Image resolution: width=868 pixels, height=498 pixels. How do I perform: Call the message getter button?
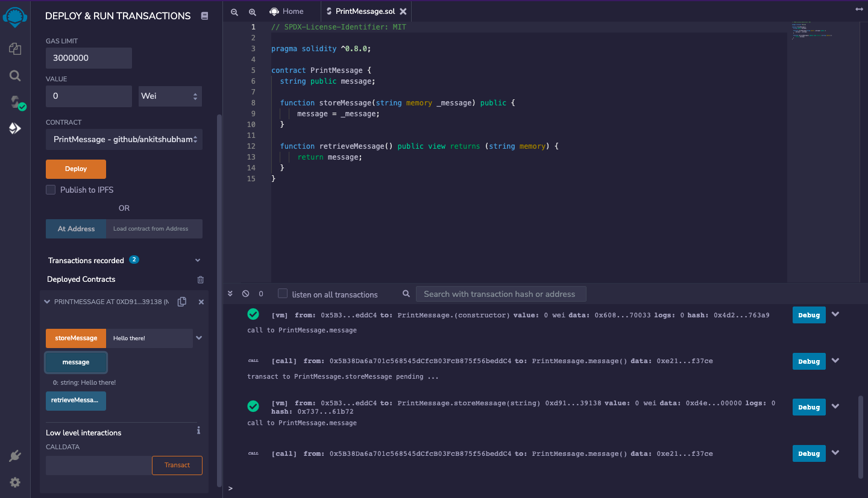(x=76, y=363)
